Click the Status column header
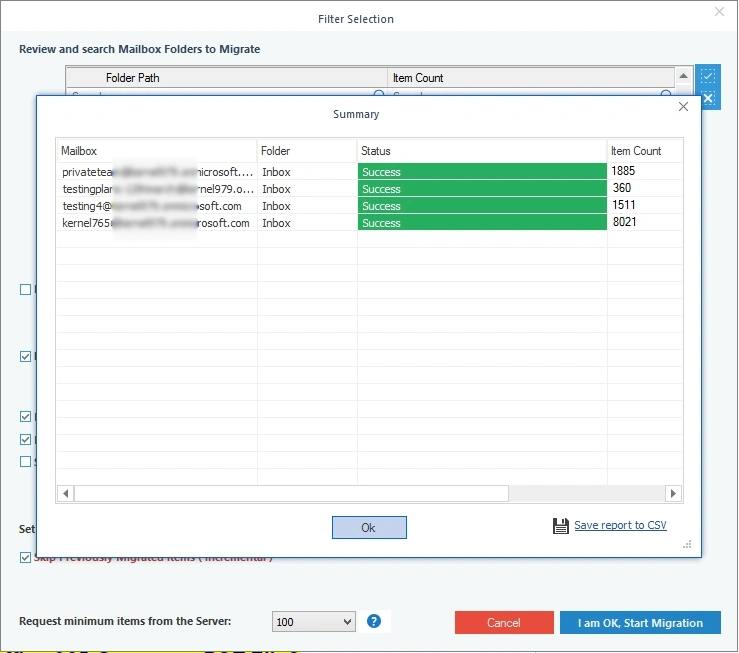 pos(482,151)
